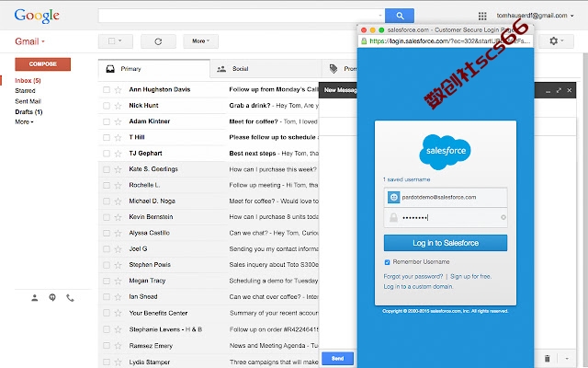Star the T Hill email
The height and width of the screenshot is (368, 588).
pos(119,137)
